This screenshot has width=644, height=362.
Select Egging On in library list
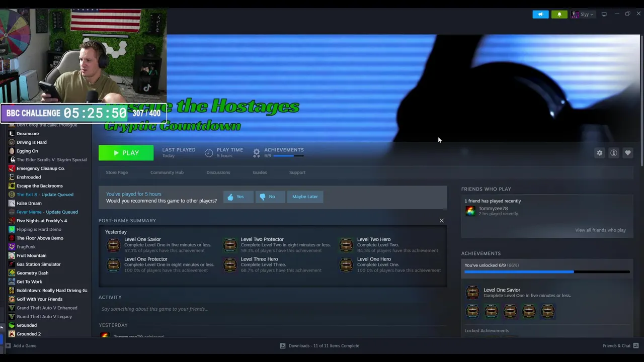(27, 151)
